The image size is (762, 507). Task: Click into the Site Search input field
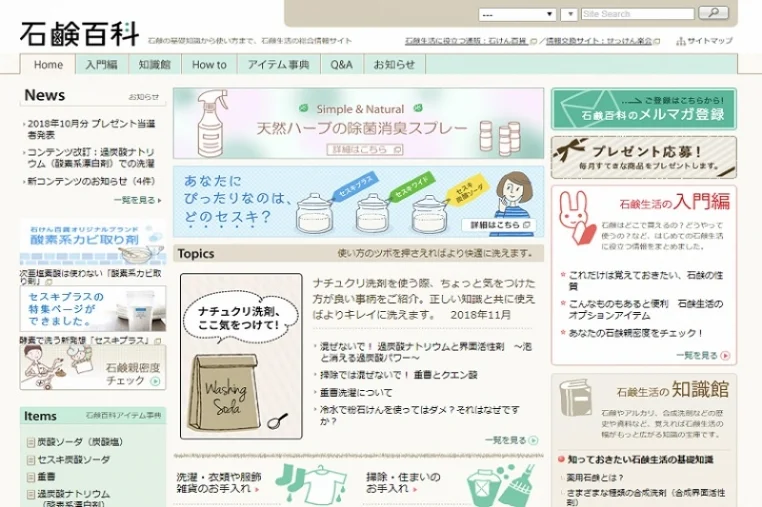(638, 14)
